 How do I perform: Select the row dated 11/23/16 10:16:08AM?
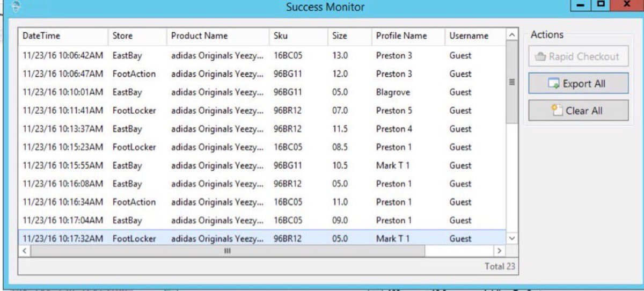click(x=261, y=184)
